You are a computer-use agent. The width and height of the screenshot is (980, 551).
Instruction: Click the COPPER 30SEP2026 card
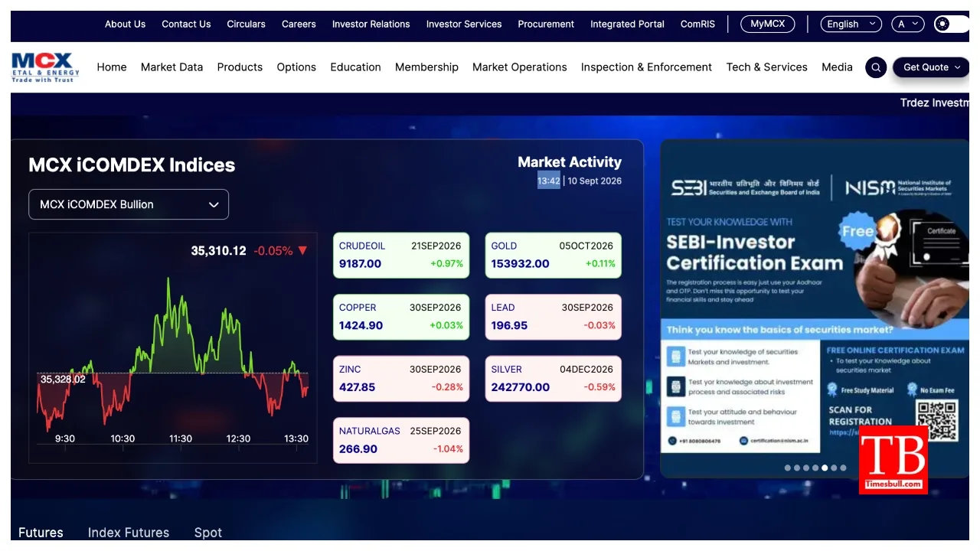(401, 317)
